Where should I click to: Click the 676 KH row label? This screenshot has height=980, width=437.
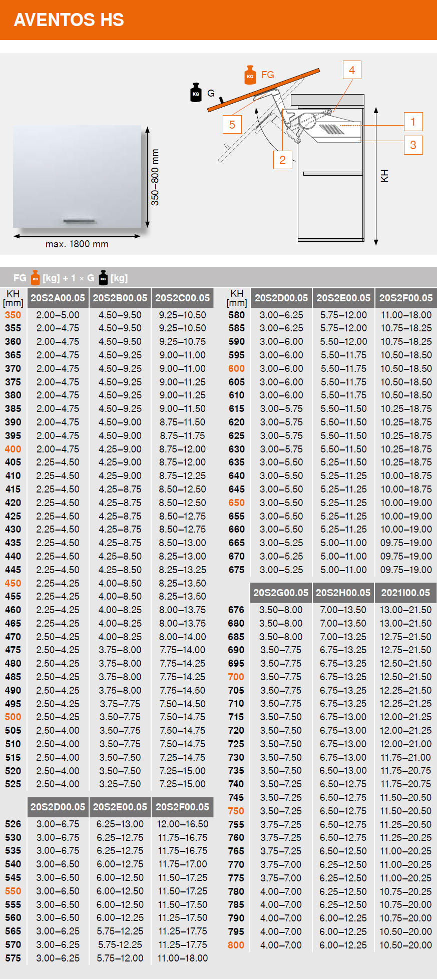click(x=236, y=610)
